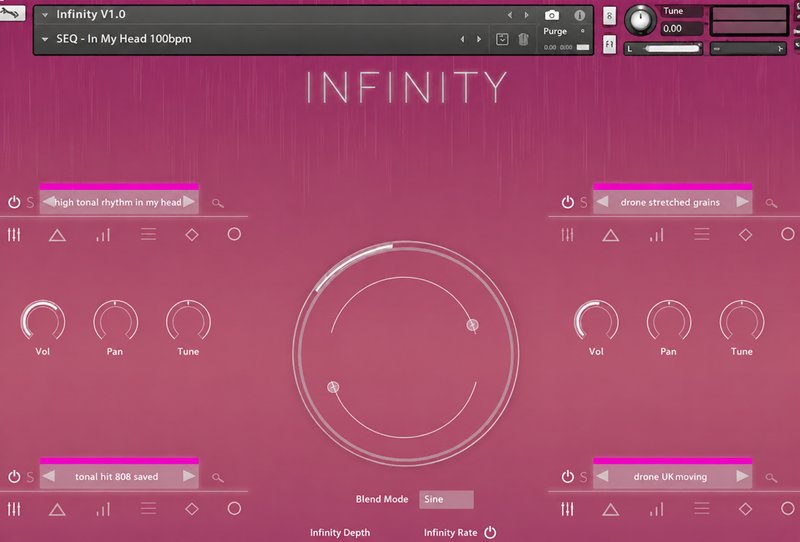Click lower-left blend handle on central circle
Screen dimensions: 800x542
(x=333, y=387)
